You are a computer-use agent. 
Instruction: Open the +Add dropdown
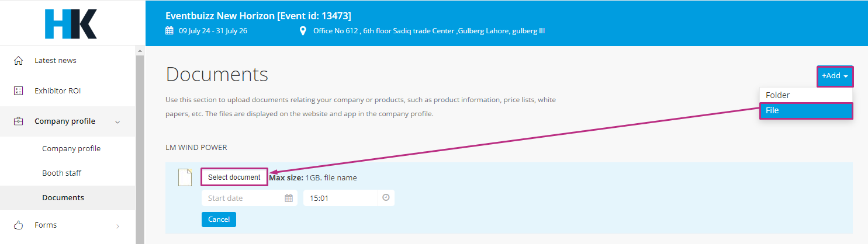tap(835, 76)
